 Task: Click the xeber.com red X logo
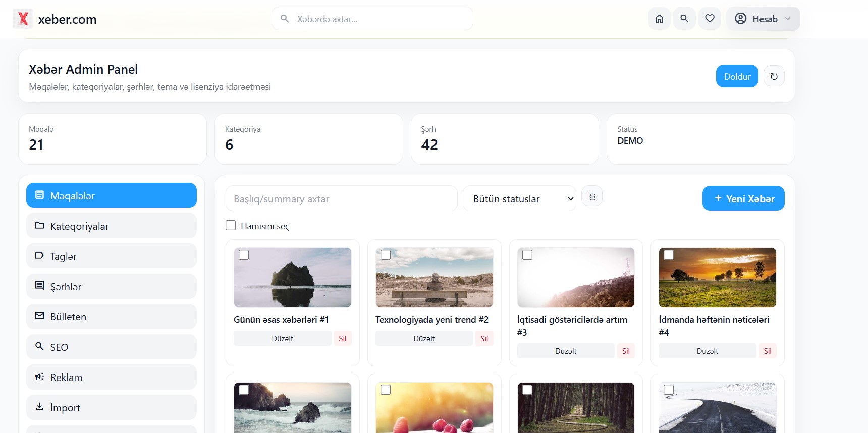pyautogui.click(x=23, y=19)
